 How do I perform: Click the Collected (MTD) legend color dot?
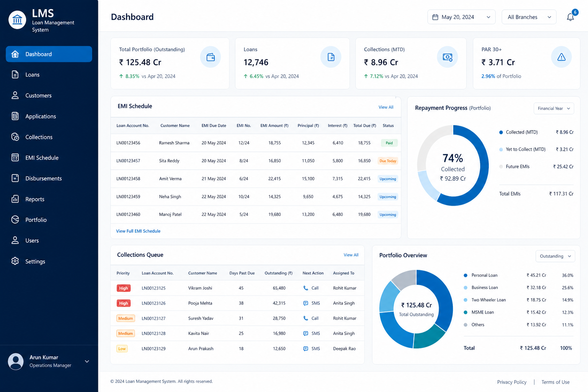(x=501, y=132)
